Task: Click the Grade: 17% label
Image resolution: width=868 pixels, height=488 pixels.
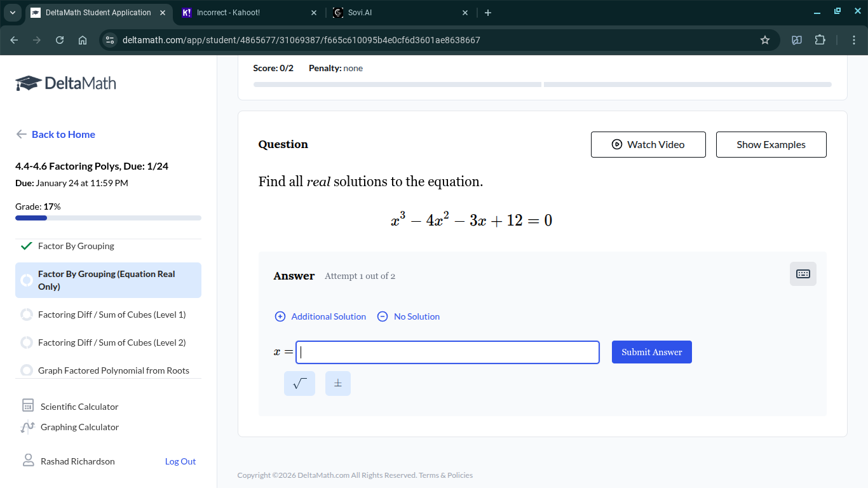Action: (x=38, y=207)
